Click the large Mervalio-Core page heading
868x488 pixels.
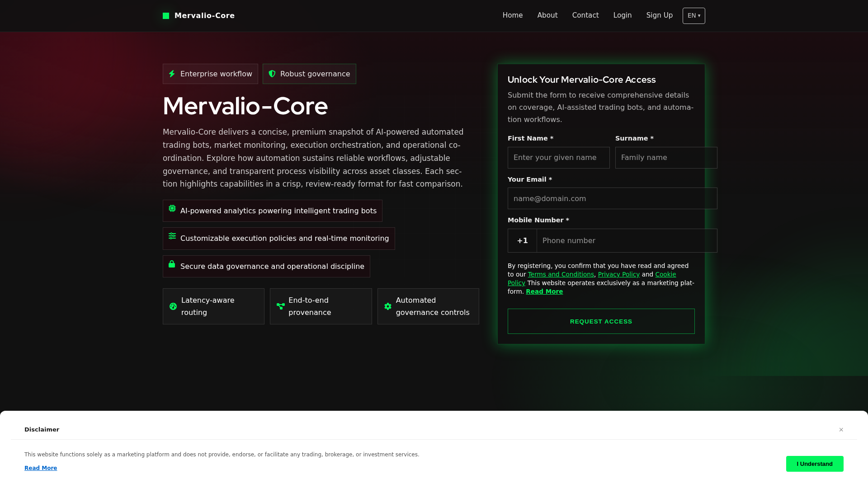[245, 106]
